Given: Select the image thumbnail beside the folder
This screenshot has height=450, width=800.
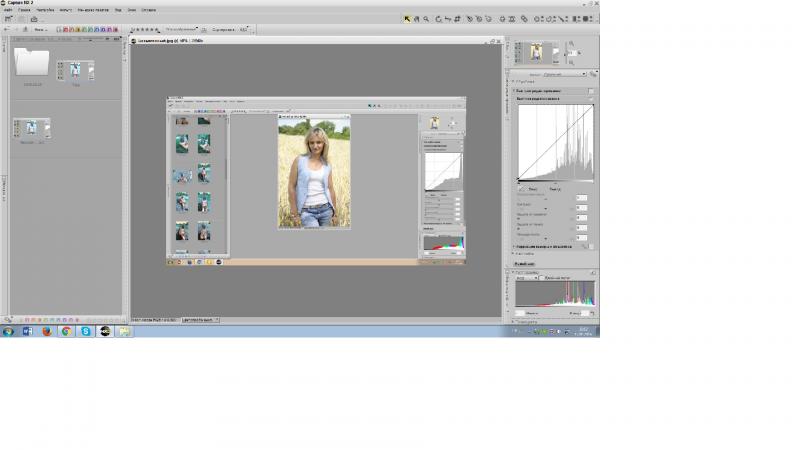Looking at the screenshot, I should [76, 70].
